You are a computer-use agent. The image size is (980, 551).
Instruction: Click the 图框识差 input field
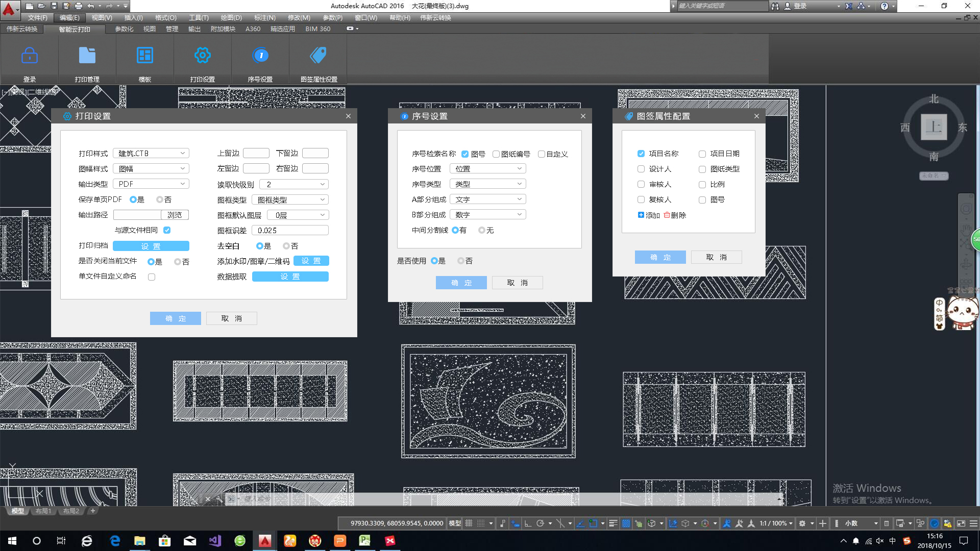tap(290, 230)
